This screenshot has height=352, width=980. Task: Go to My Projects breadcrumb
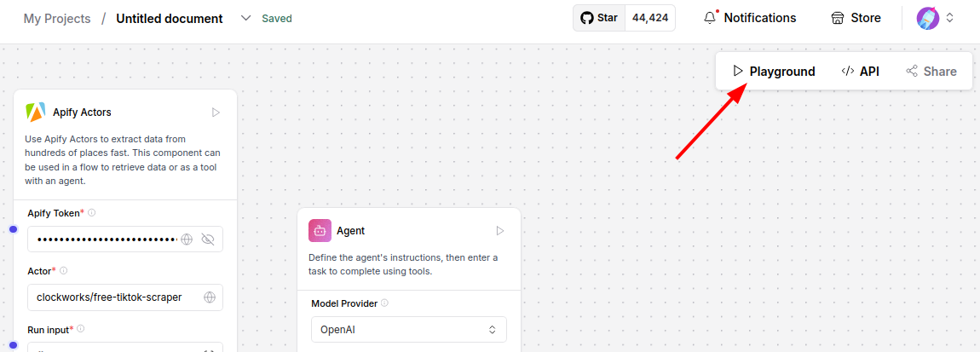click(56, 18)
